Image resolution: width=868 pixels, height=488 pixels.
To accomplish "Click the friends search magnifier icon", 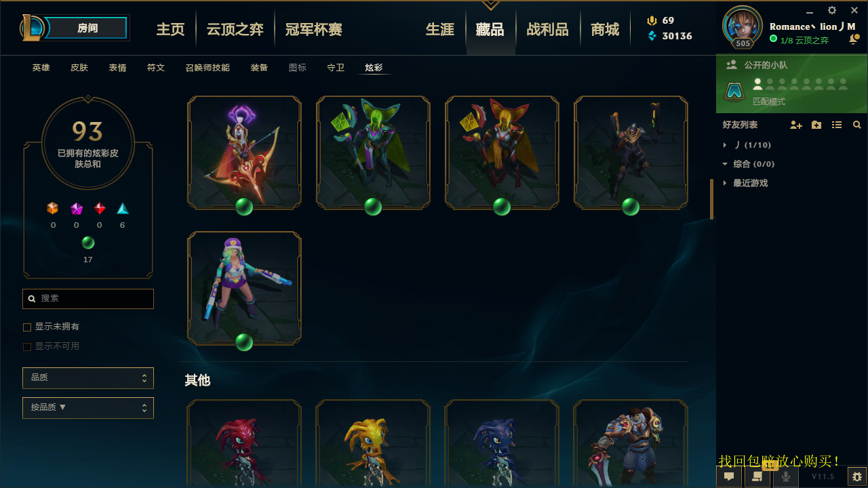I will point(857,125).
